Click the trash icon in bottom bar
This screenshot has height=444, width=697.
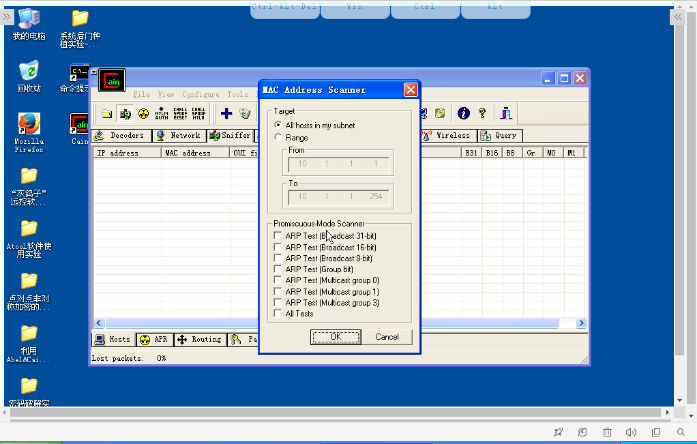coord(607,432)
